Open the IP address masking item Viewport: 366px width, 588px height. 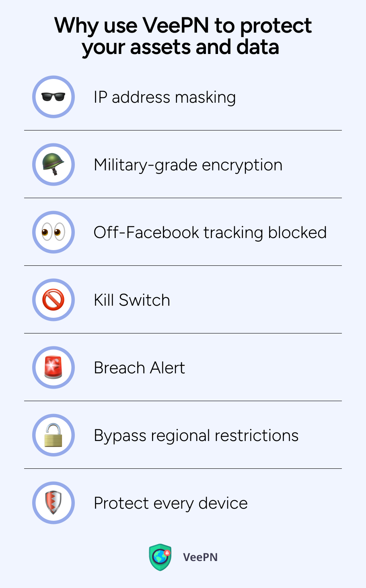click(164, 97)
